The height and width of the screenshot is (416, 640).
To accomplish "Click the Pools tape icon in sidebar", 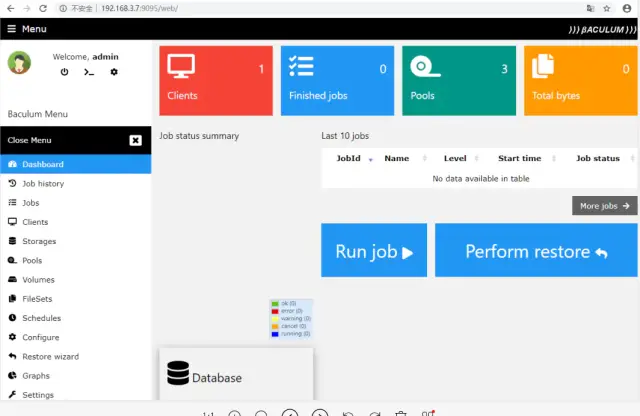I will (x=12, y=260).
